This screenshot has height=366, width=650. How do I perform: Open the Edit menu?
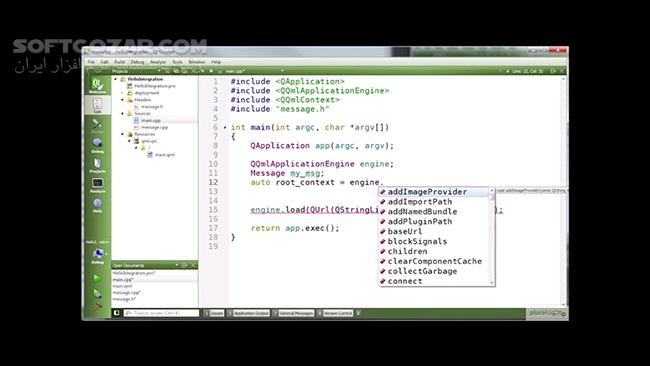(x=104, y=62)
